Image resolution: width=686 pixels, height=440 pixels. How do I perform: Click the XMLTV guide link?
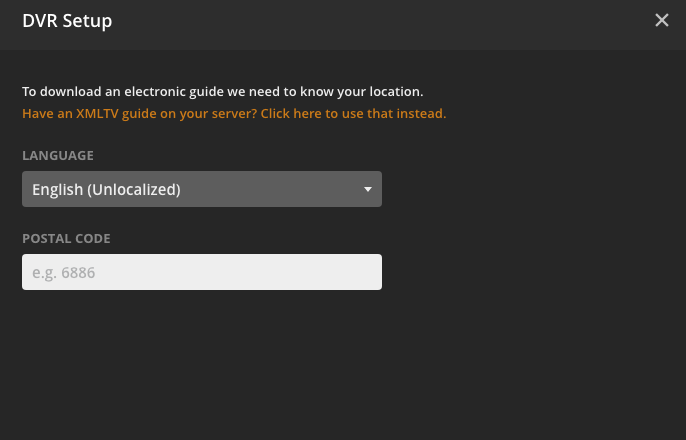coord(233,114)
